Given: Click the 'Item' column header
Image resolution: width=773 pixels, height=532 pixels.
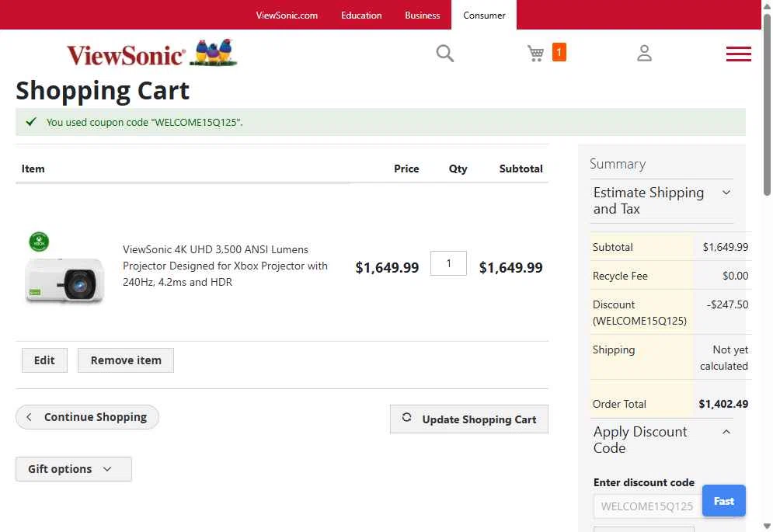Looking at the screenshot, I should (33, 169).
